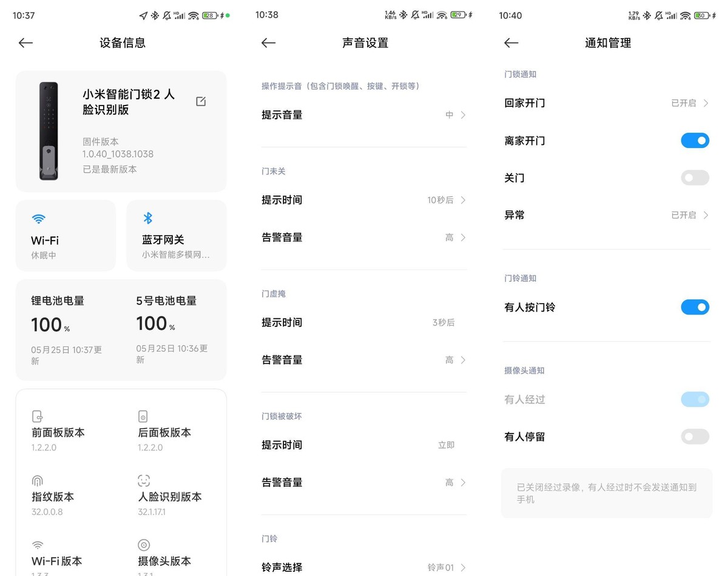The height and width of the screenshot is (576, 728).
Task: Select the 已关闭经过录像 notice text
Action: pyautogui.click(x=607, y=493)
